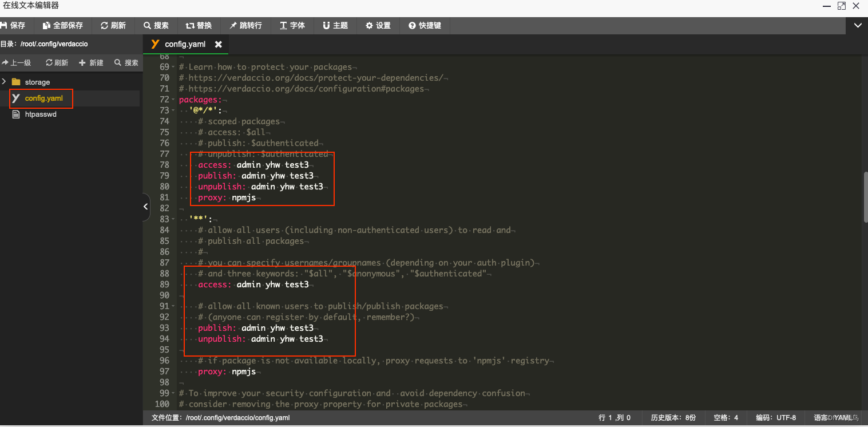This screenshot has width=868, height=427.
Task: Refresh the editor via 刷新 toolbar icon
Action: tap(113, 25)
